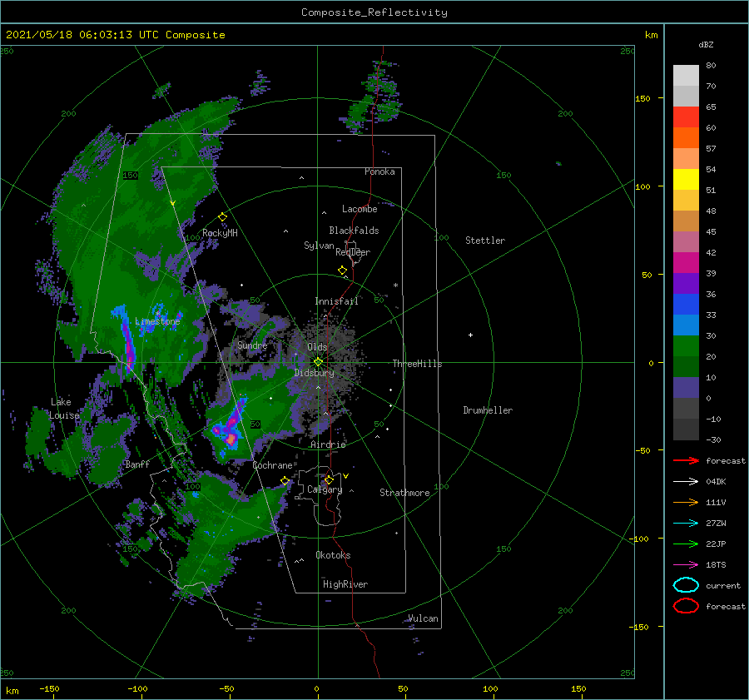Click the Strathmore town label

(404, 493)
